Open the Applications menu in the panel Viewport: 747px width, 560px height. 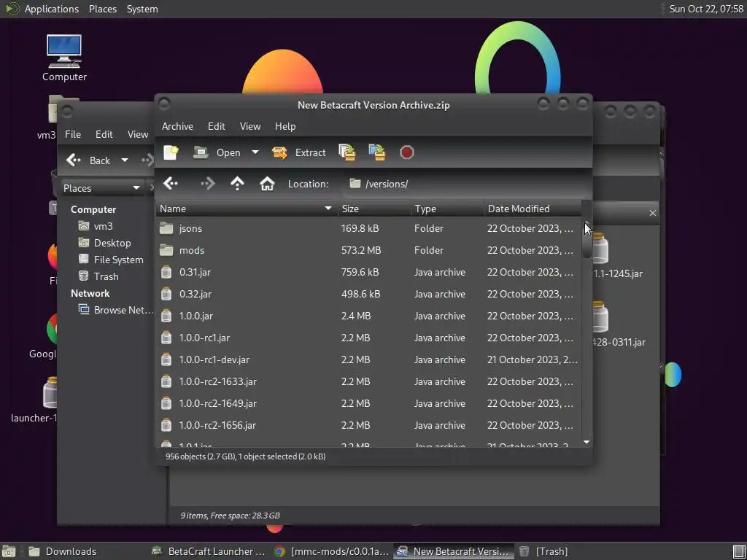[42, 9]
